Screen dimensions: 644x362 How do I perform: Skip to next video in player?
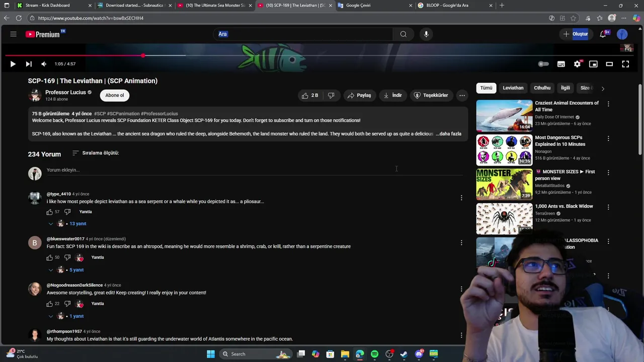(x=29, y=64)
